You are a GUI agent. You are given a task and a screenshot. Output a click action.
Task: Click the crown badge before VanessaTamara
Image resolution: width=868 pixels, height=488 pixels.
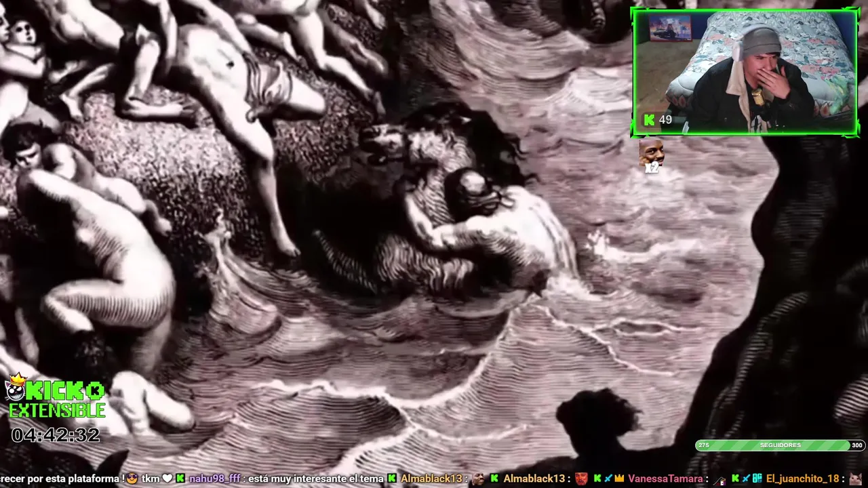click(619, 479)
